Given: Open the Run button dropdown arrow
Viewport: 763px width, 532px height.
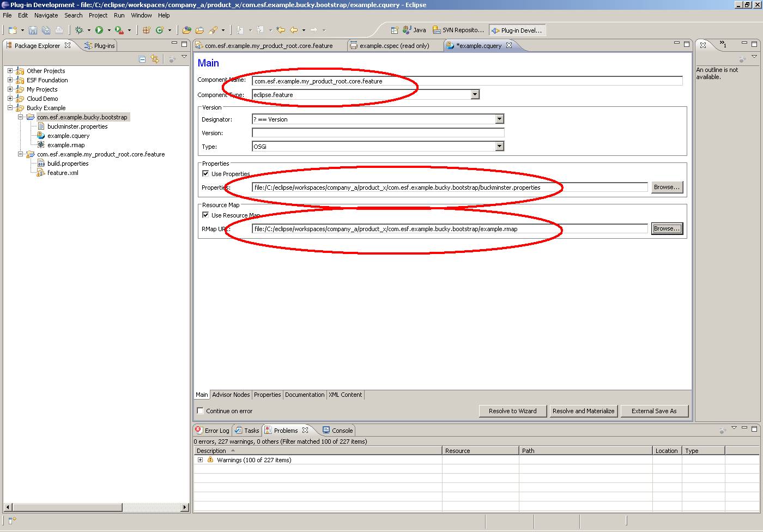Looking at the screenshot, I should (x=108, y=30).
